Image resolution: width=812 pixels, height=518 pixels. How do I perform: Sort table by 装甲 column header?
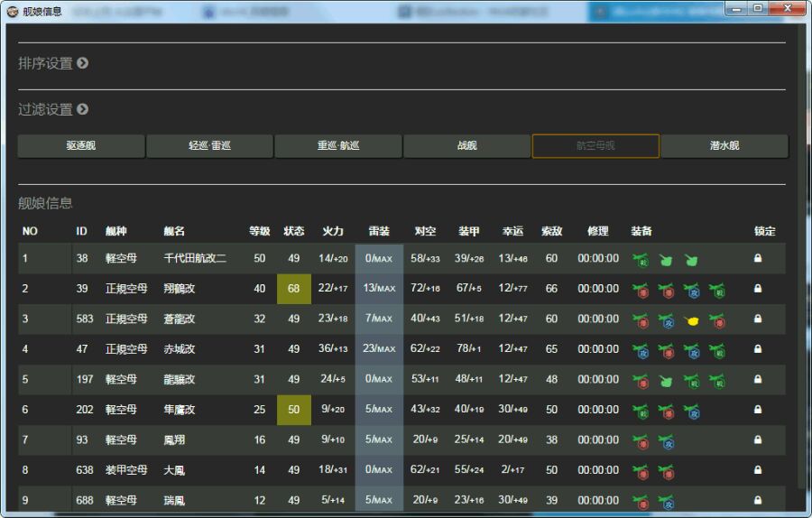(468, 231)
